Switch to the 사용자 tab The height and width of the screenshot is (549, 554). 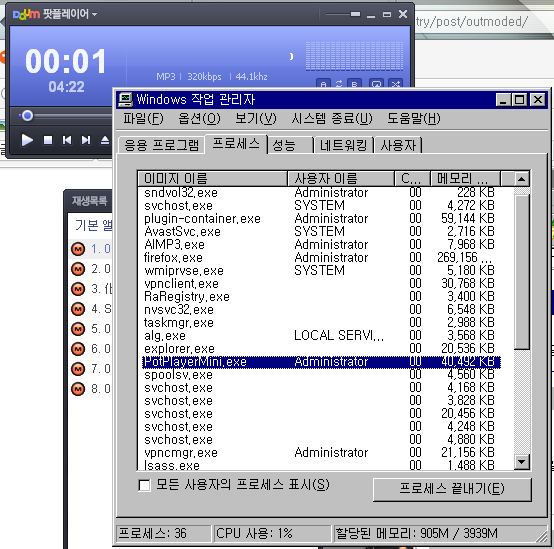[x=398, y=145]
